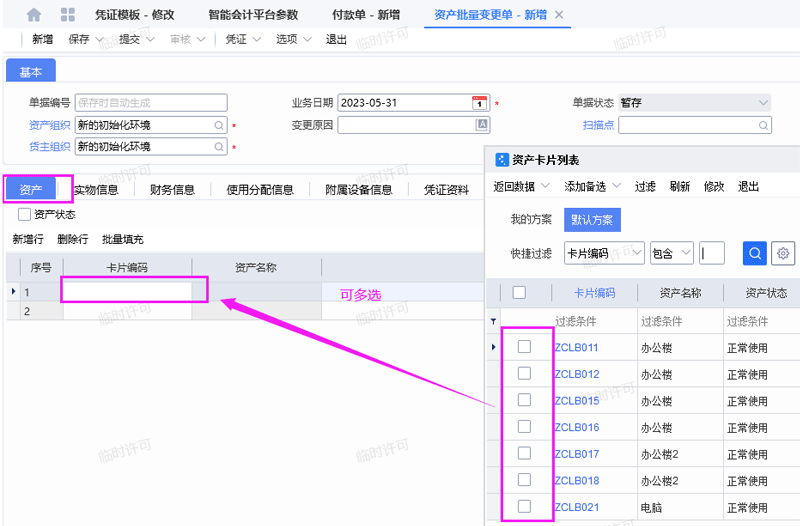Click search icon in 资产组织 field
The image size is (800, 526).
tap(219, 125)
